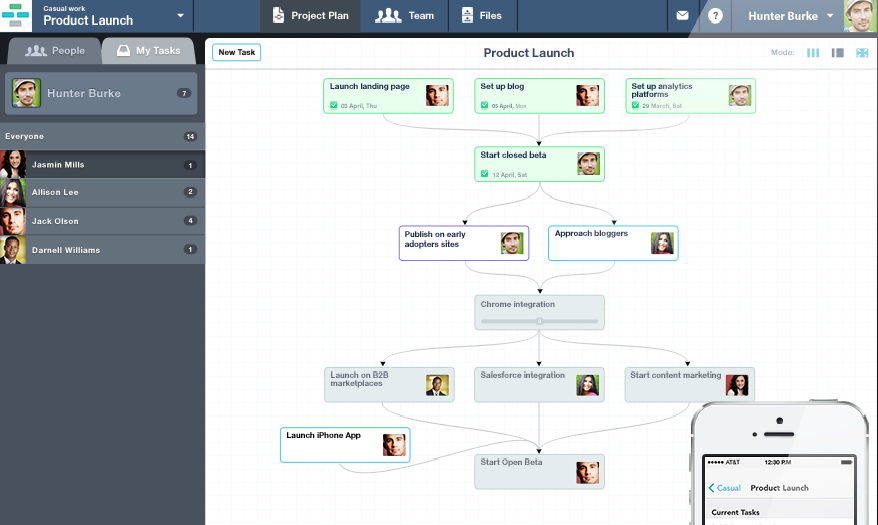Switch to flowchart view mode icon
This screenshot has height=525, width=878.
[862, 53]
